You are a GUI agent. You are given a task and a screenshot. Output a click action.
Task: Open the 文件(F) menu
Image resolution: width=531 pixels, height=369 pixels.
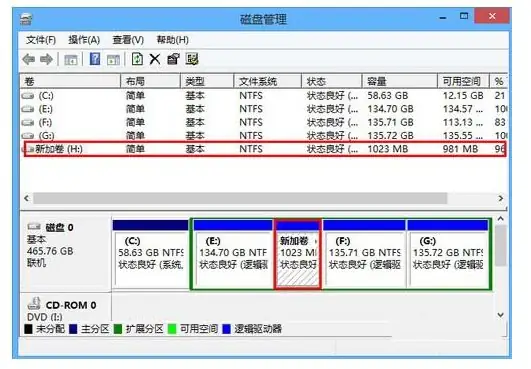[41, 40]
